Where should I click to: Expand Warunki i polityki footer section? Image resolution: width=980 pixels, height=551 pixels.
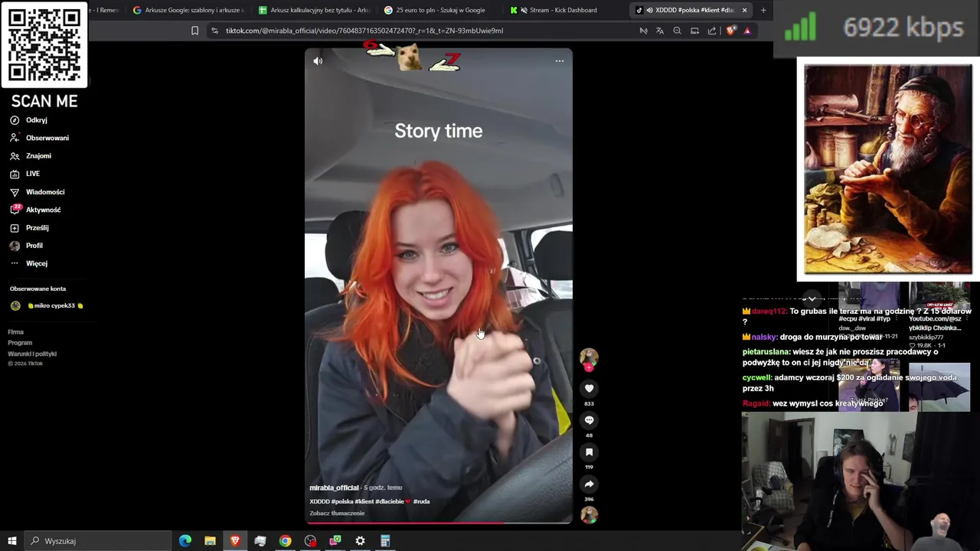[x=32, y=354]
